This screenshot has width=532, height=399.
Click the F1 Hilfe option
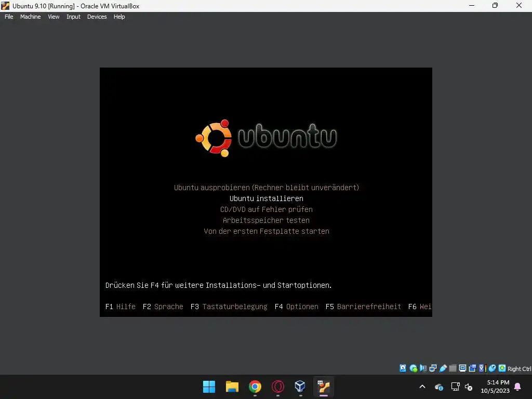tap(121, 307)
